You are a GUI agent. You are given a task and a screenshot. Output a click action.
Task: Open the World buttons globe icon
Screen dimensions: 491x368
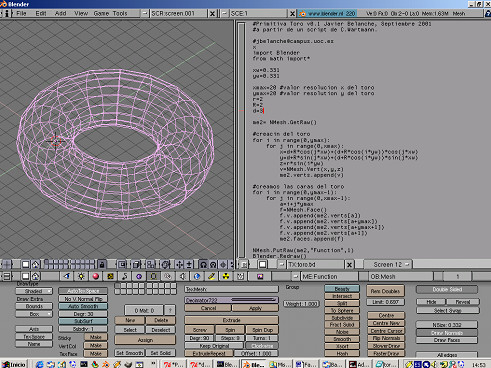click(x=197, y=276)
